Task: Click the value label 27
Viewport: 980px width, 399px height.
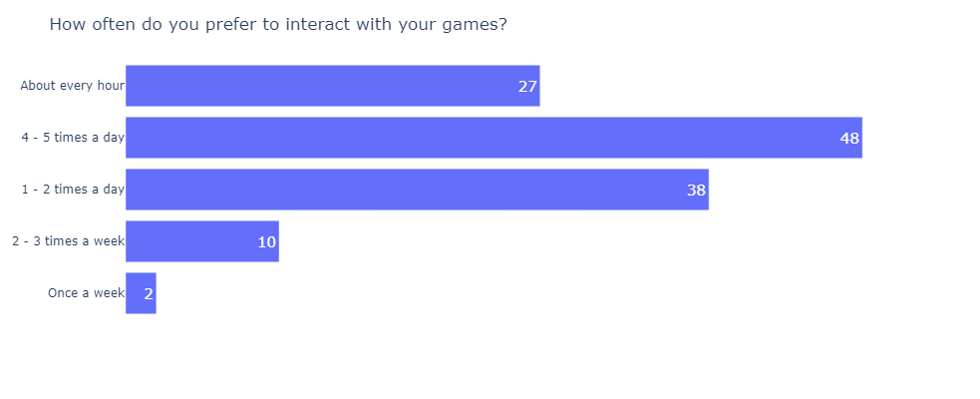Action: click(527, 87)
